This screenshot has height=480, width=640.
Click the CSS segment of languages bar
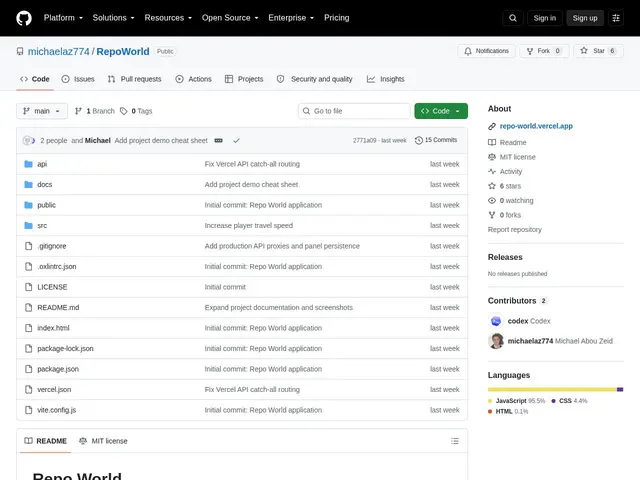click(x=620, y=389)
